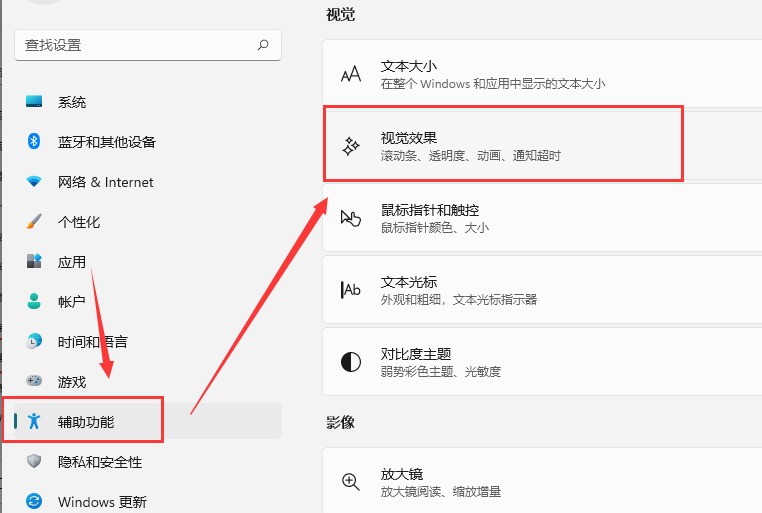762x513 pixels.
Task: Click the 影像 section heading
Action: tap(340, 422)
